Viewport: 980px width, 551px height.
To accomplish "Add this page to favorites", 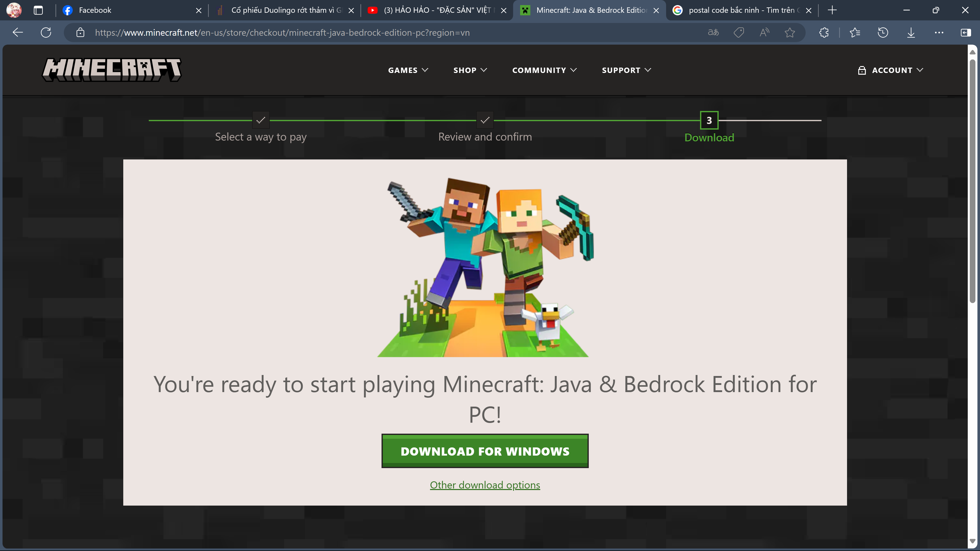I will pyautogui.click(x=790, y=33).
